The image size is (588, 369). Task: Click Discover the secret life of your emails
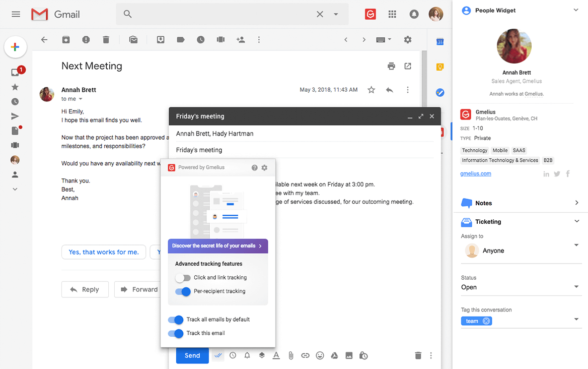[x=218, y=246]
